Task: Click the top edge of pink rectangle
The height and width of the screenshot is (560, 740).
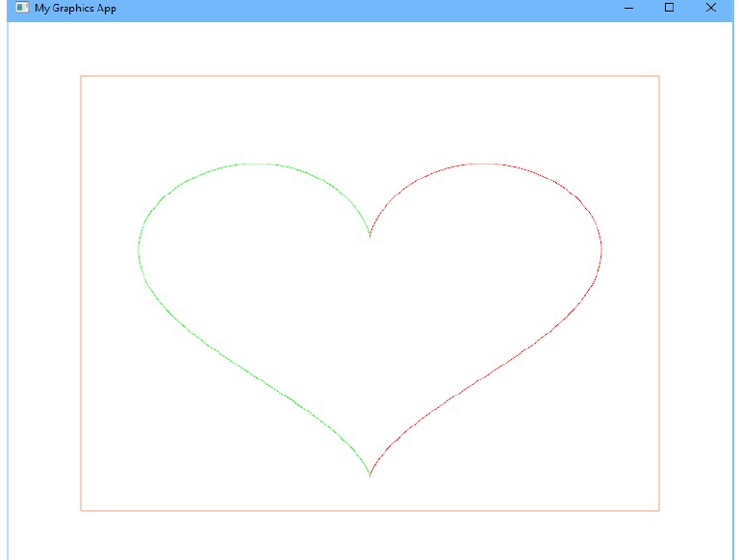Action: 370,76
